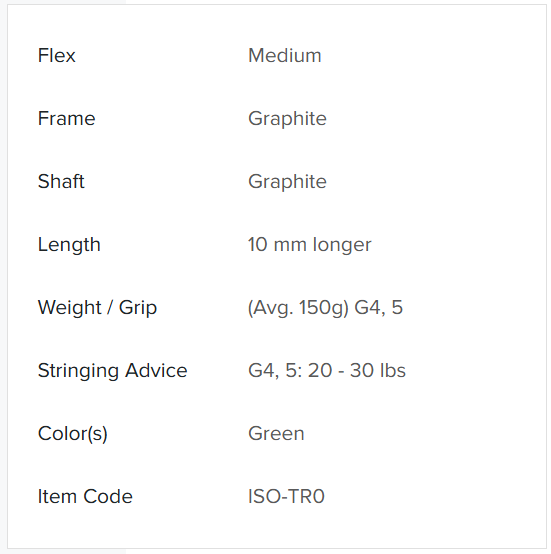Click the Flex label
The height and width of the screenshot is (554, 551).
click(x=57, y=55)
